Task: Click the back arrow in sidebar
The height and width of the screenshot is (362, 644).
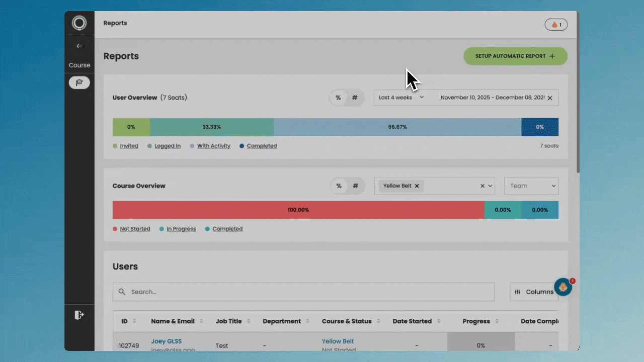Action: (79, 46)
